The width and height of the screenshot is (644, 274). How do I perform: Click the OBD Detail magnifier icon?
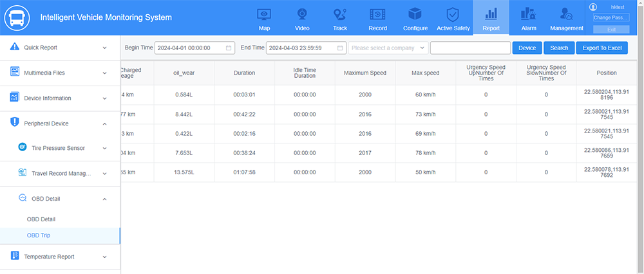pos(23,198)
